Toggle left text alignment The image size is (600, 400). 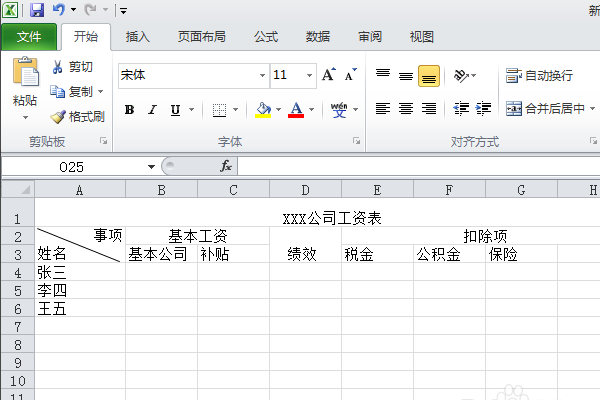click(383, 109)
